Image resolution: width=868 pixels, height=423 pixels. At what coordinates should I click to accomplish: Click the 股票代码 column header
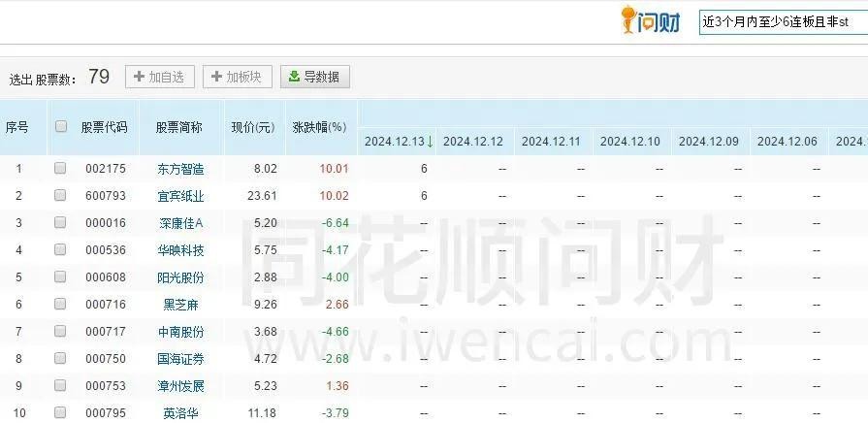pyautogui.click(x=104, y=127)
